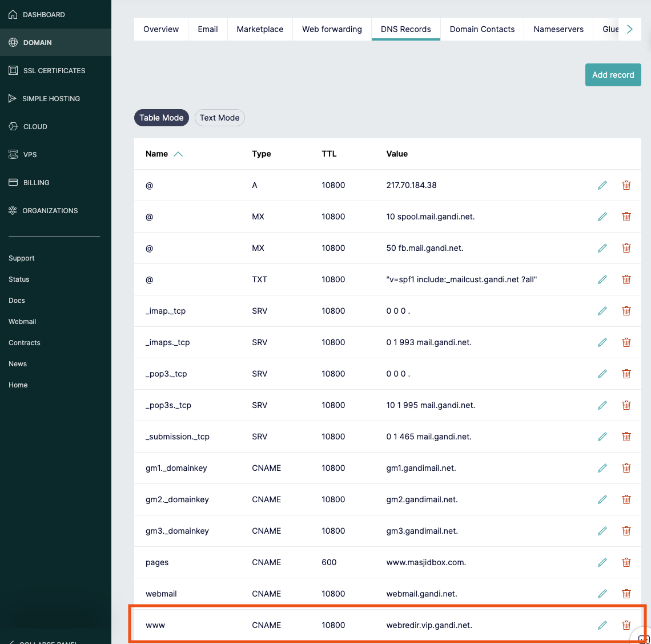
Task: Click the TTL column header
Action: (x=329, y=154)
